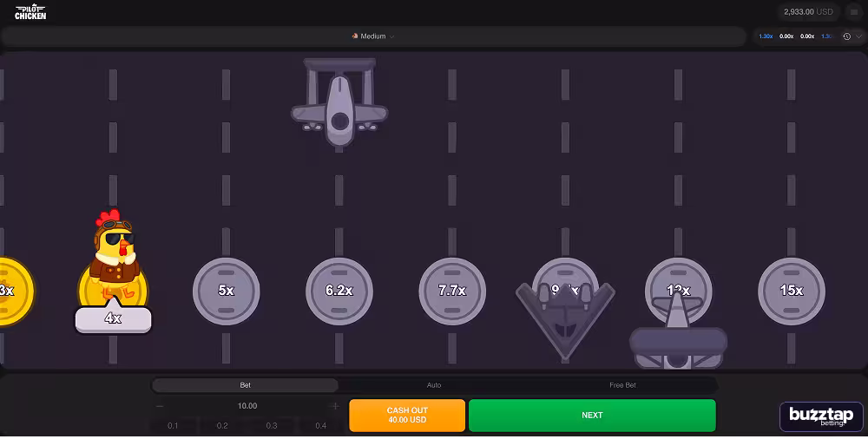Choose the 0.4 quick bet preset

click(x=321, y=426)
